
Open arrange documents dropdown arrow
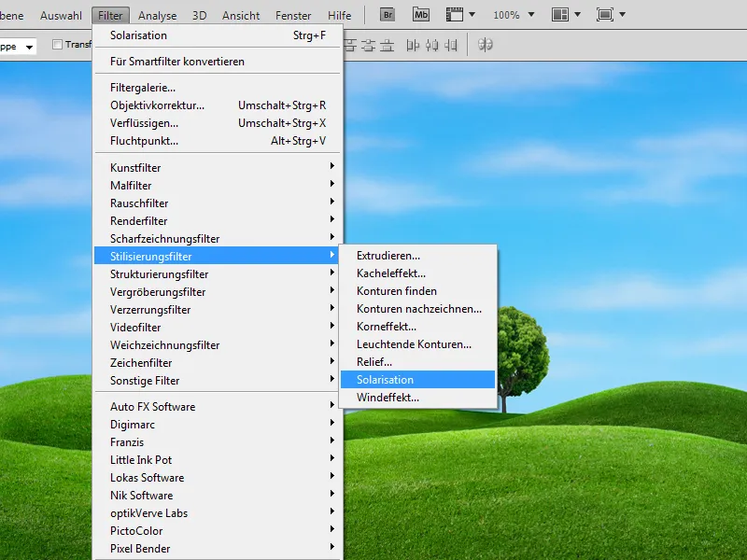click(577, 15)
